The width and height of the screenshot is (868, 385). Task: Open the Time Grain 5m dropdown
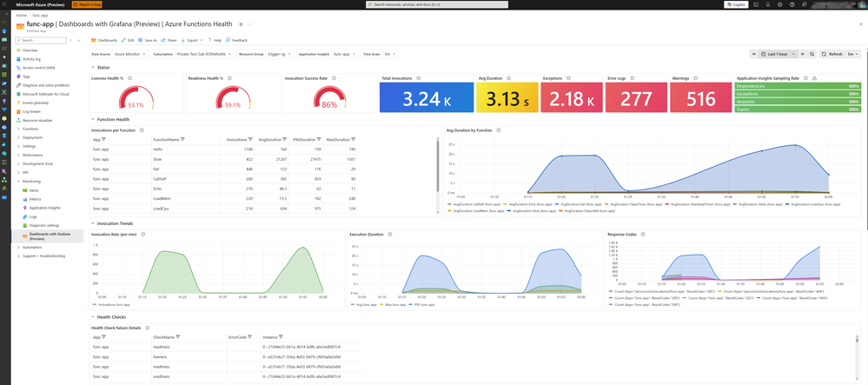click(390, 54)
